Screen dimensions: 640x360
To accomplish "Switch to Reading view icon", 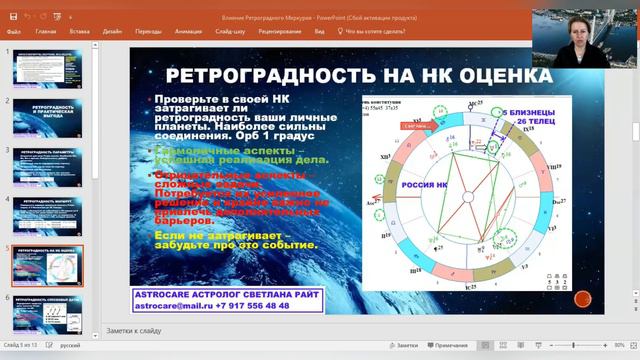I will pyautogui.click(x=521, y=345).
